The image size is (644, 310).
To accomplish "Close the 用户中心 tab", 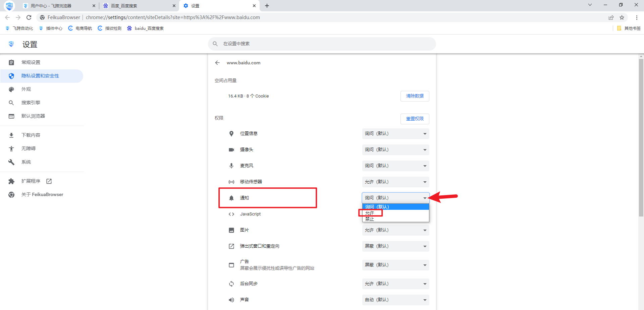I will click(x=94, y=6).
